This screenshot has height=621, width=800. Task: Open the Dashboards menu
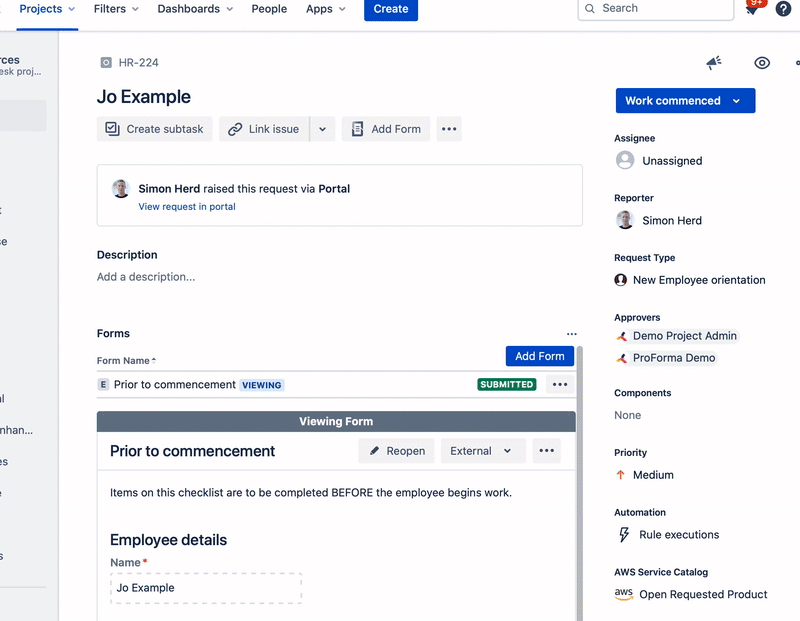195,9
